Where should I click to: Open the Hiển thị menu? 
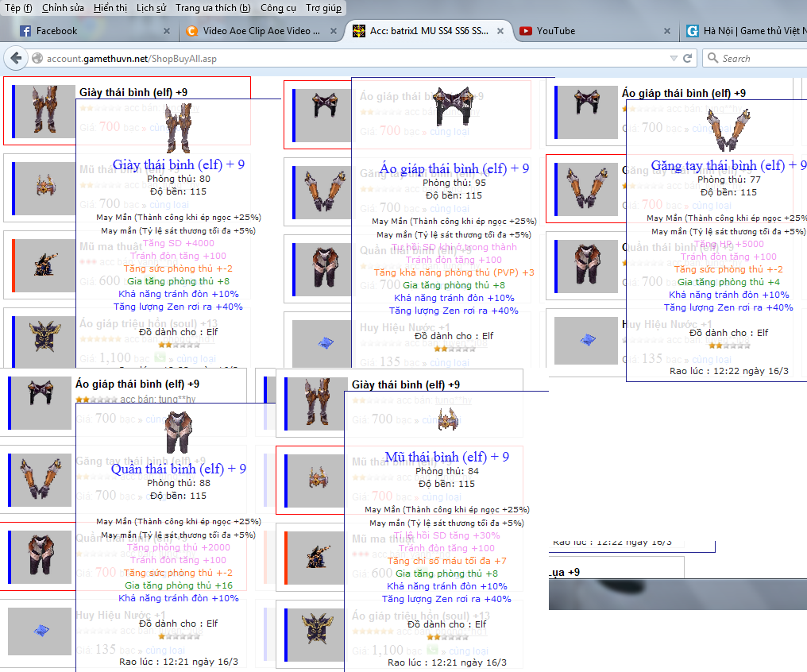110,8
